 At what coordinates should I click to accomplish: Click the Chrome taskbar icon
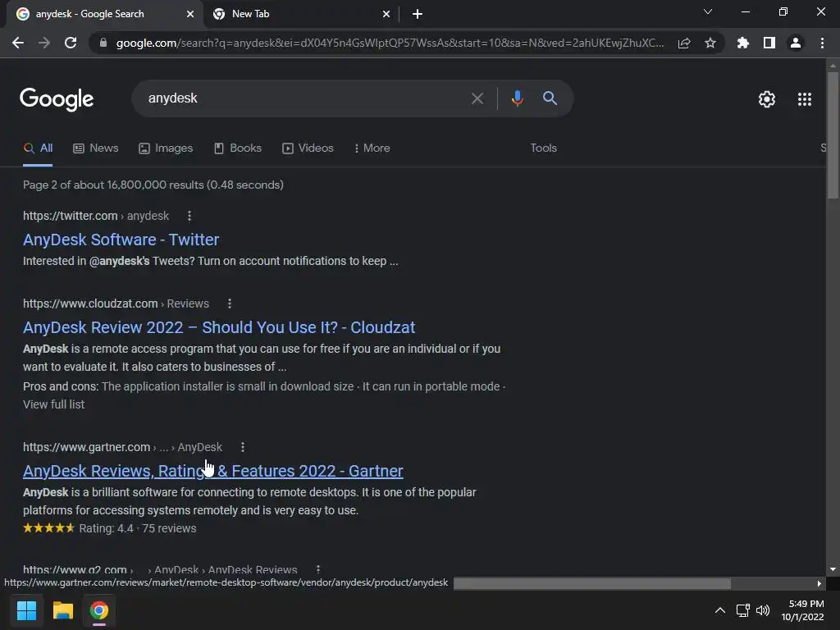click(98, 610)
